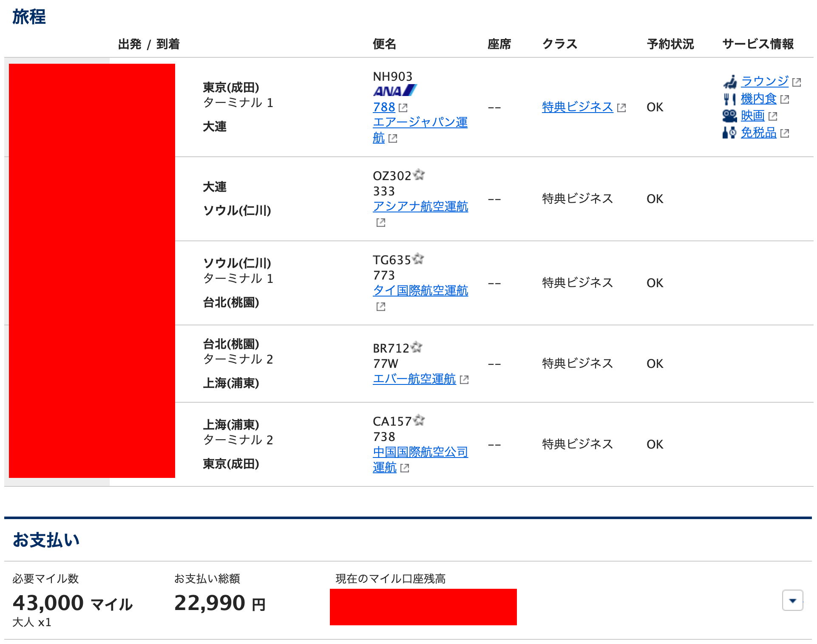The width and height of the screenshot is (817, 644).
Task: Click the Star Alliance icon beside BR712
Action: 417,347
